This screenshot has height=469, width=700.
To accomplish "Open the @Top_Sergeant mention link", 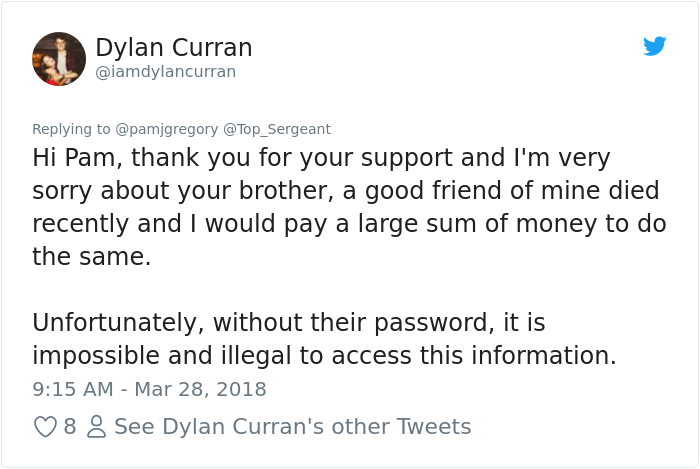I will click(x=277, y=129).
